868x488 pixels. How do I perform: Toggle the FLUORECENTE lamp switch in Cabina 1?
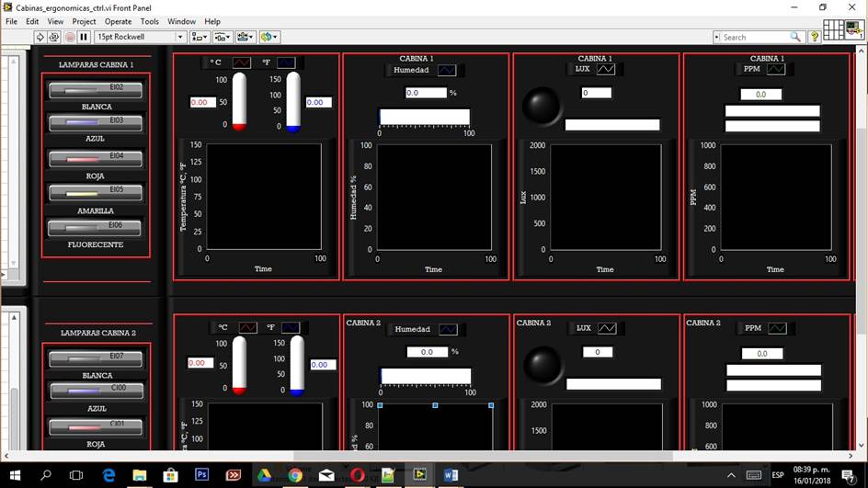(96, 228)
